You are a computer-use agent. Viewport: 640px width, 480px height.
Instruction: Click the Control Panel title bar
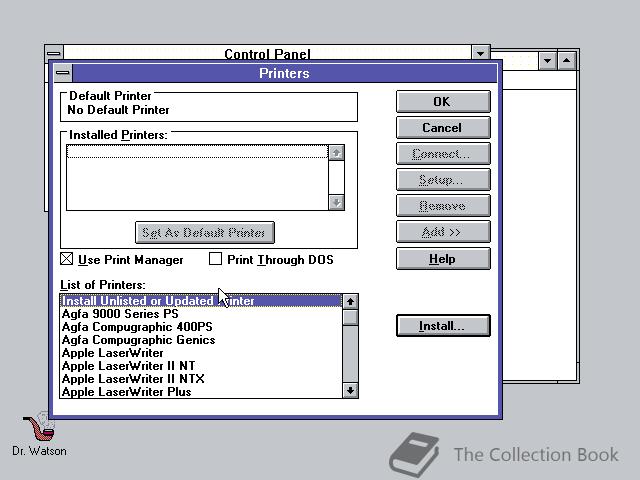click(x=267, y=53)
